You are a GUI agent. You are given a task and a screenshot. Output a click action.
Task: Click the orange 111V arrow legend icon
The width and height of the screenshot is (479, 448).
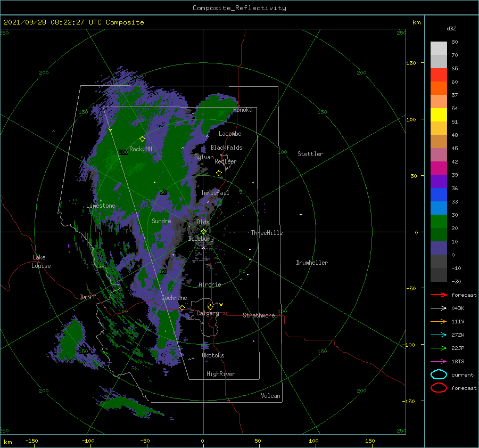click(439, 321)
